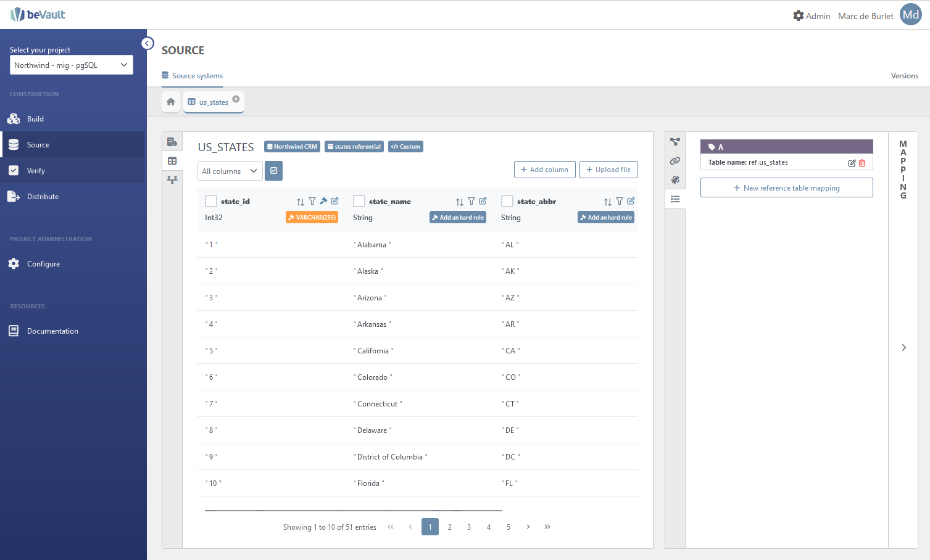Open the project selector dropdown
The image size is (930, 560).
tap(72, 65)
